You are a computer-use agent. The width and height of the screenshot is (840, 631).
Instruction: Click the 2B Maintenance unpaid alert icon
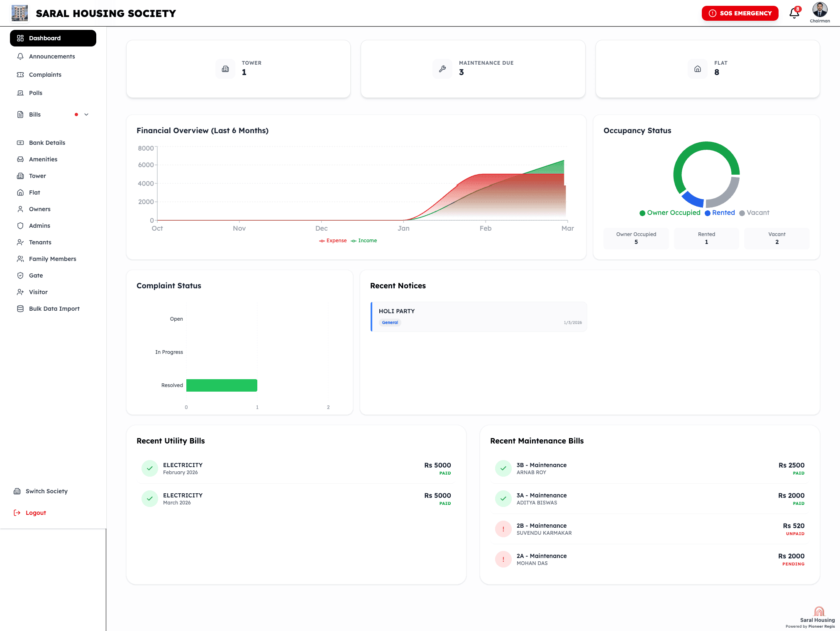click(503, 529)
